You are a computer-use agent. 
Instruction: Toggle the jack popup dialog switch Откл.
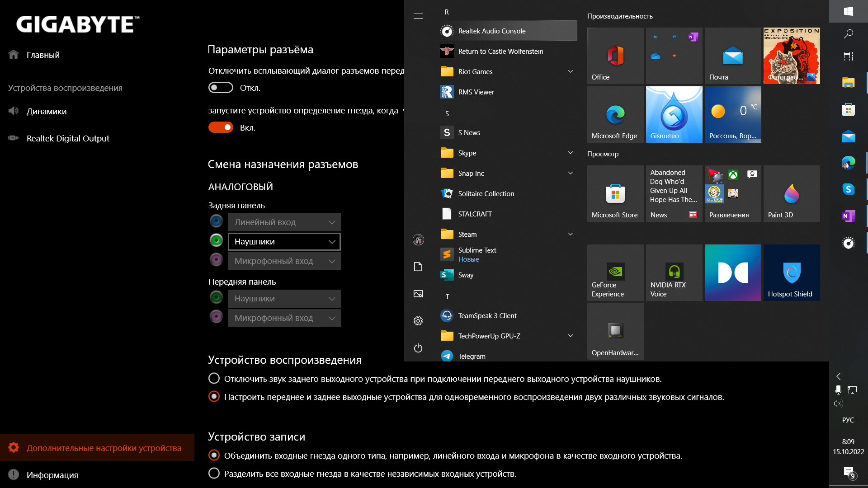(x=221, y=88)
